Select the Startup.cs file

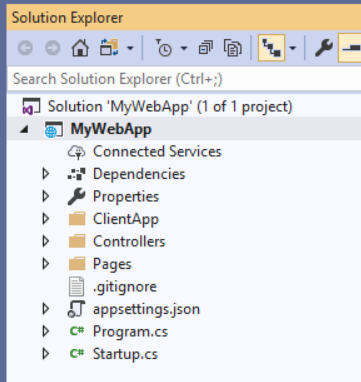click(125, 354)
